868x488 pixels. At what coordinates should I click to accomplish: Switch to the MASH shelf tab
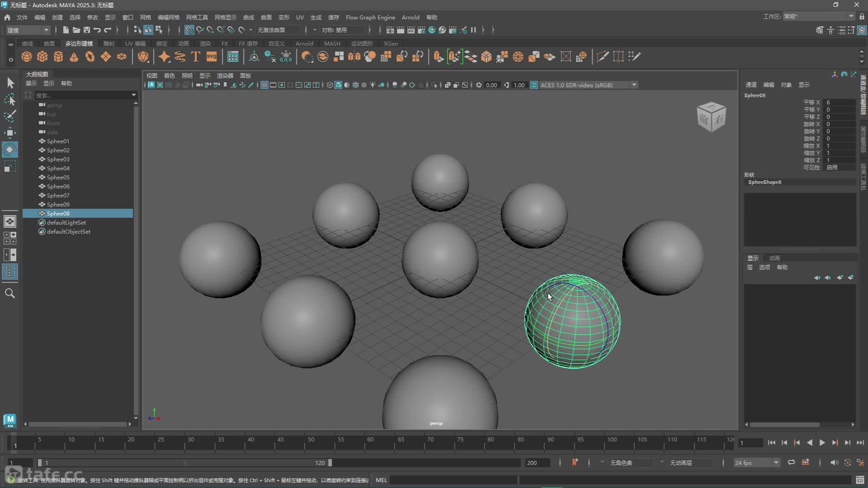click(x=332, y=43)
